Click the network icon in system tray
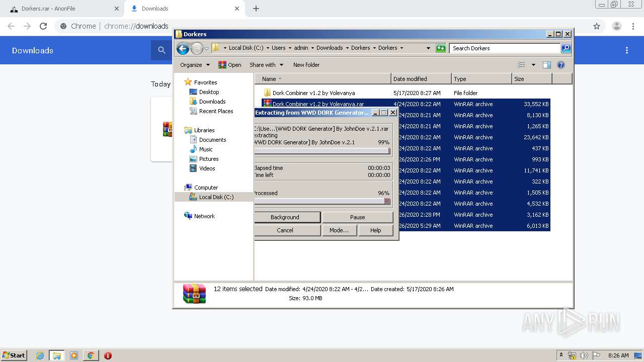This screenshot has height=362, width=644. tap(572, 355)
